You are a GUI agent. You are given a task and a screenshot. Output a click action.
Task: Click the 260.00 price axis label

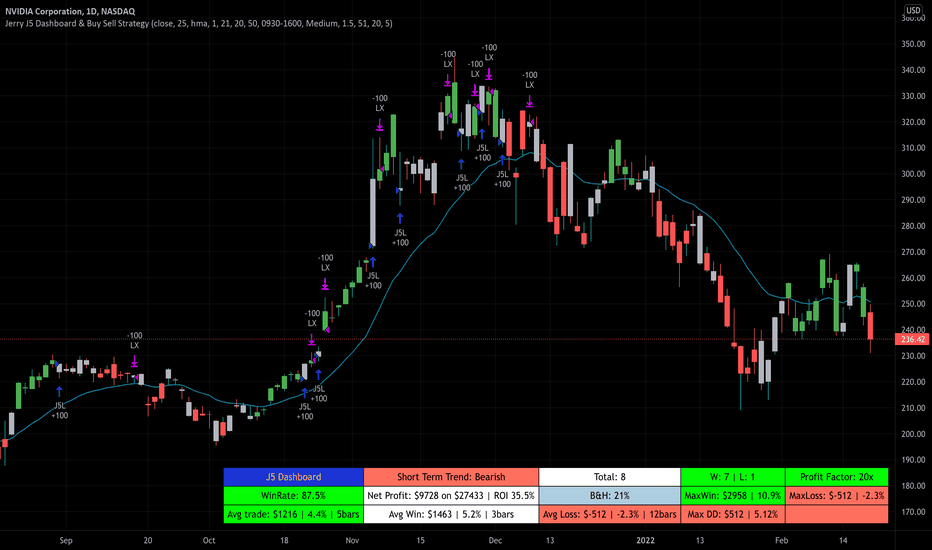pos(913,278)
